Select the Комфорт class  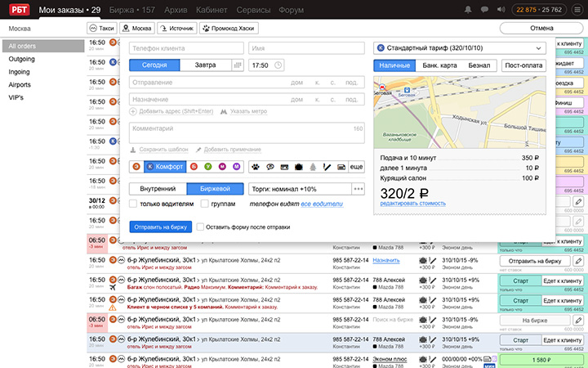[165, 167]
